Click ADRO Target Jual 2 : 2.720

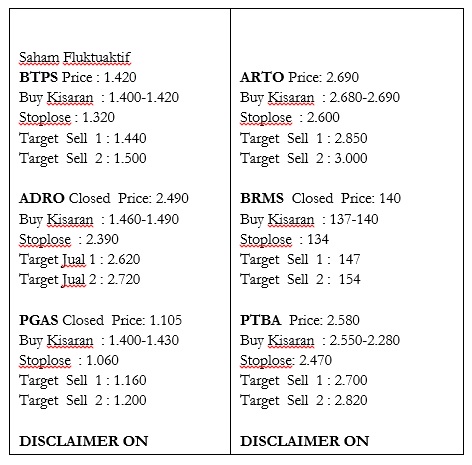pos(80,280)
